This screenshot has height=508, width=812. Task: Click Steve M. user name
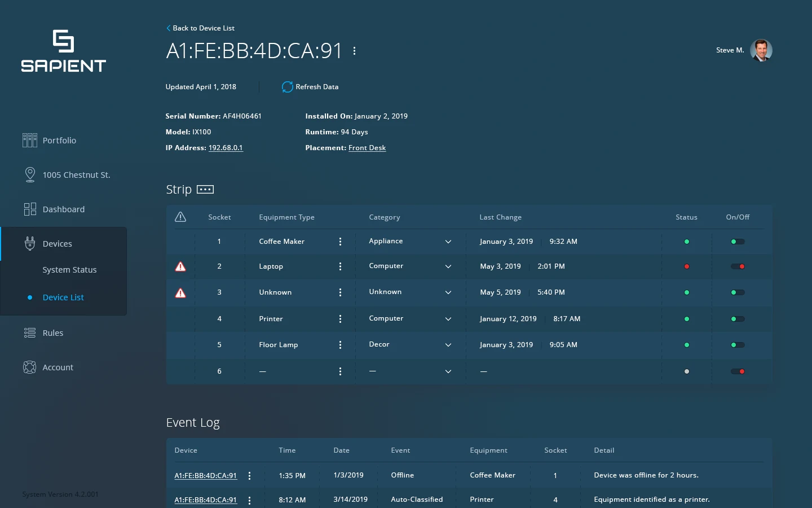pos(730,50)
